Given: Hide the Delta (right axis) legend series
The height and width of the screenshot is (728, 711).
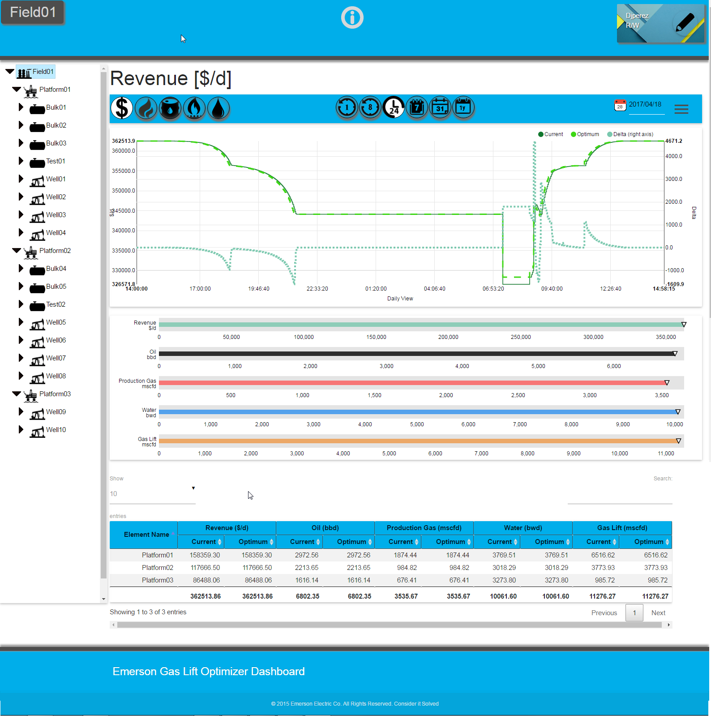Looking at the screenshot, I should pos(630,134).
